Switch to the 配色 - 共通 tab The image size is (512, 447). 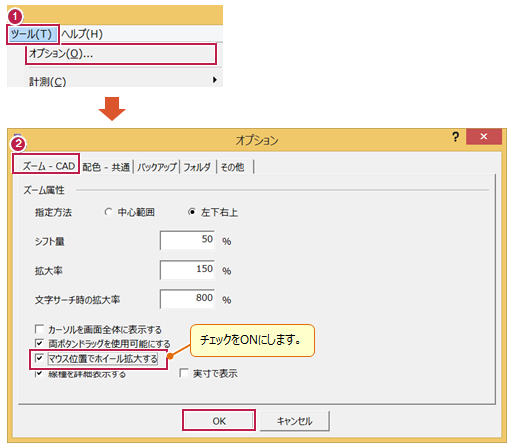coord(106,167)
